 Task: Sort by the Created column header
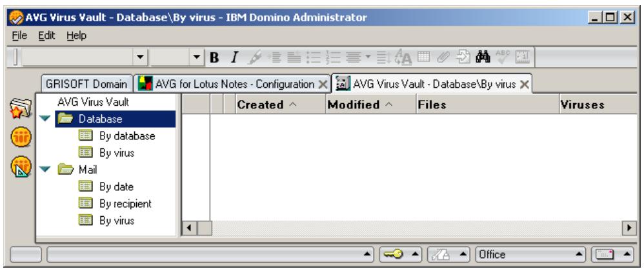281,105
